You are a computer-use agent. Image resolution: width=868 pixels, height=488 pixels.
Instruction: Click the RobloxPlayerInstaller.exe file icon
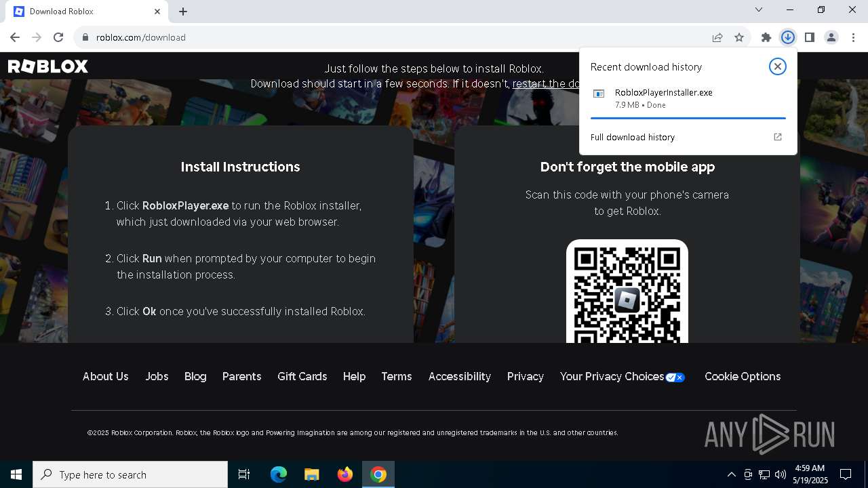pos(599,94)
